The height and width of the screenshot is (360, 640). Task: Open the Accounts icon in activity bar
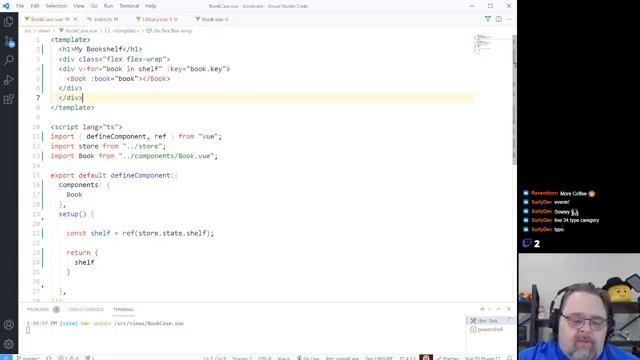[x=9, y=325]
